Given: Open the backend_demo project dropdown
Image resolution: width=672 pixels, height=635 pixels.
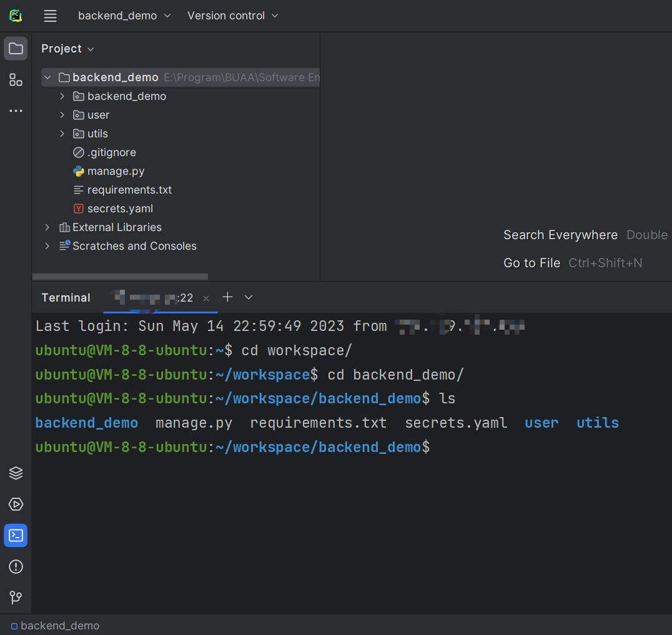Looking at the screenshot, I should click(124, 16).
